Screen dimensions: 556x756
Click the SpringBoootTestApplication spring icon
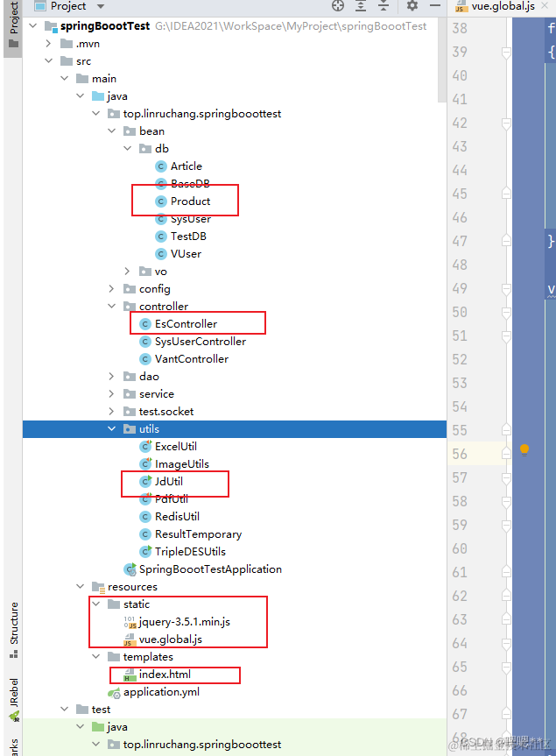[x=130, y=569]
